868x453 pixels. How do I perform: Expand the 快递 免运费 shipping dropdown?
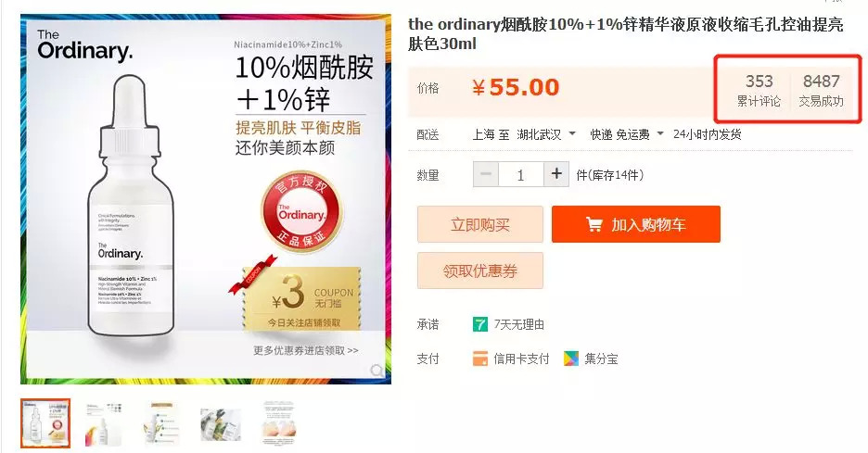click(660, 133)
